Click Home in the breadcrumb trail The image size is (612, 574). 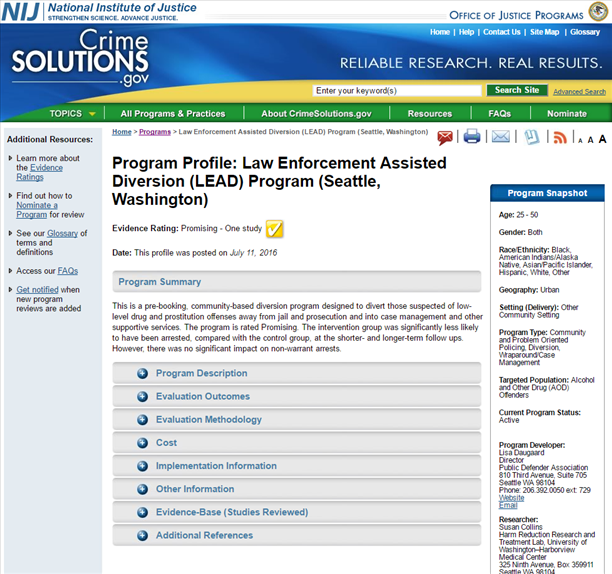(x=122, y=132)
